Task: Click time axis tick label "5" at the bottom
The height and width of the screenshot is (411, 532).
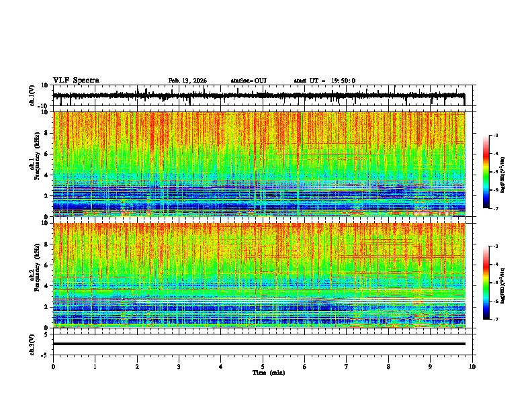Action: pos(263,367)
